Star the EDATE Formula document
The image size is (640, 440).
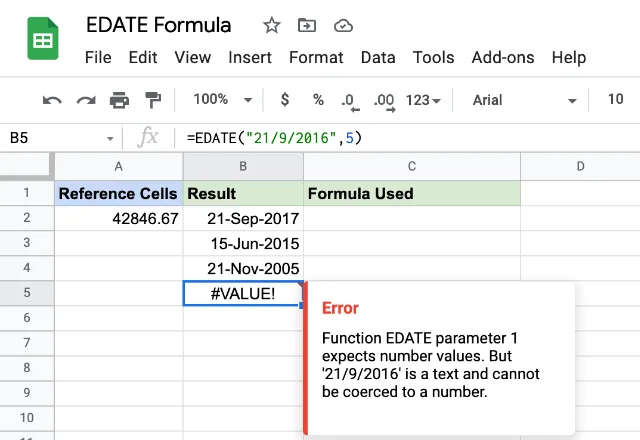[x=271, y=26]
